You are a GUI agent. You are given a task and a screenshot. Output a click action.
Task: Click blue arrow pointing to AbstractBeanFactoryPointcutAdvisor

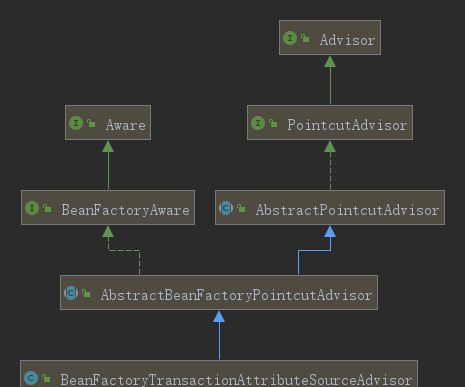click(219, 335)
